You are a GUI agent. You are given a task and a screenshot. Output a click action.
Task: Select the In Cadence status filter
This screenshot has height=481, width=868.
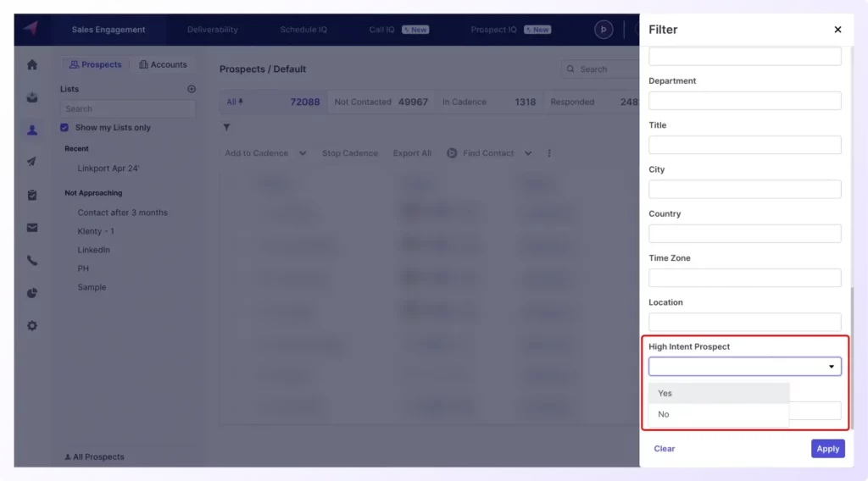(489, 102)
